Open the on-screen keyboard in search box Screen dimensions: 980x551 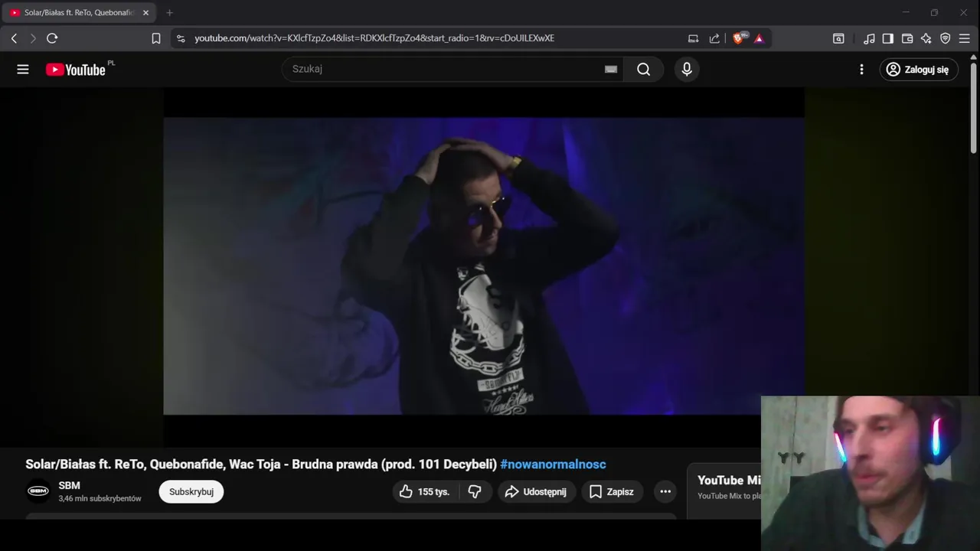click(611, 69)
